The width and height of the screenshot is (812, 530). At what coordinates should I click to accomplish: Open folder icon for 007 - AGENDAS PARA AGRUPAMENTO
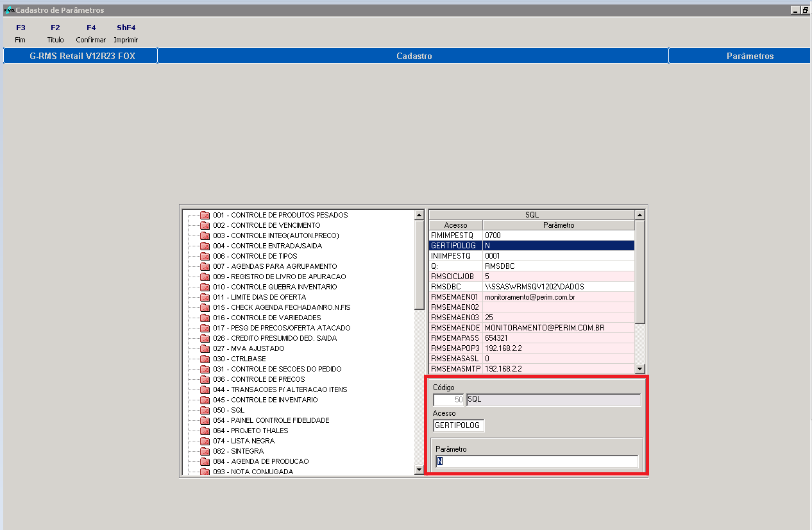(x=205, y=266)
